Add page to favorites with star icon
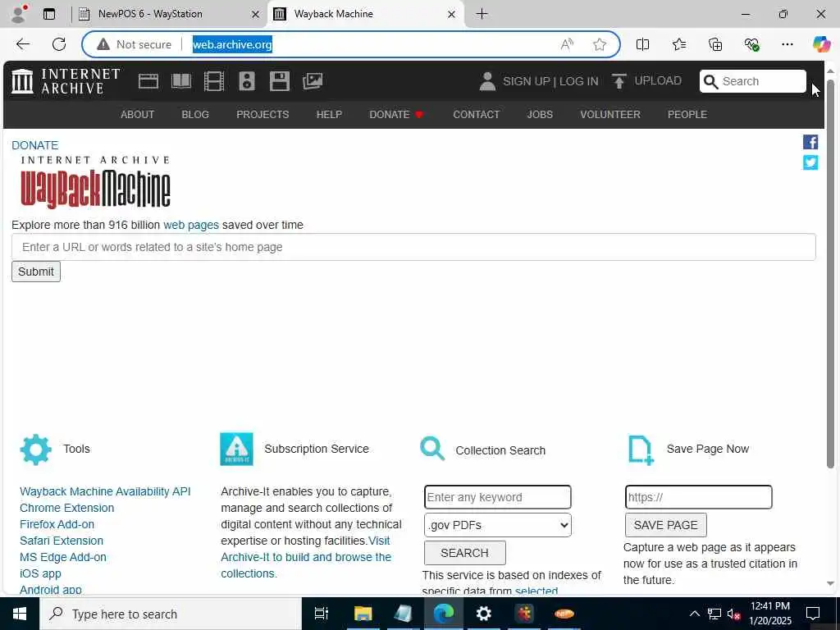The width and height of the screenshot is (840, 630). point(600,44)
